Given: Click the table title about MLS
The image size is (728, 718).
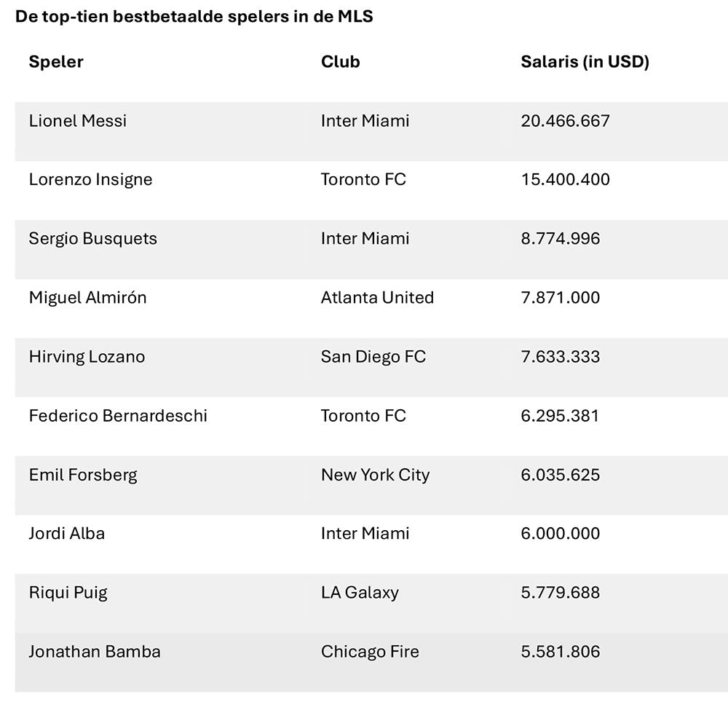Looking at the screenshot, I should (194, 17).
